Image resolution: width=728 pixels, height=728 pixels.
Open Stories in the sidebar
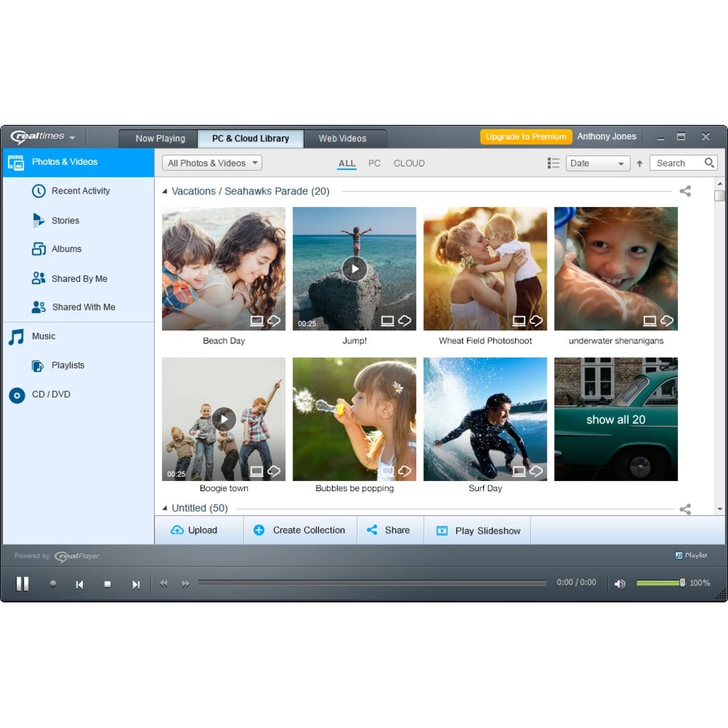click(x=65, y=221)
